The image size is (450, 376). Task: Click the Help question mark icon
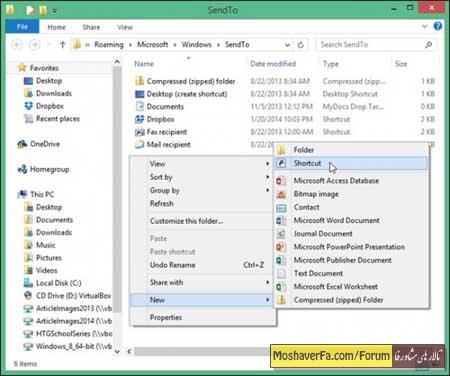[438, 26]
